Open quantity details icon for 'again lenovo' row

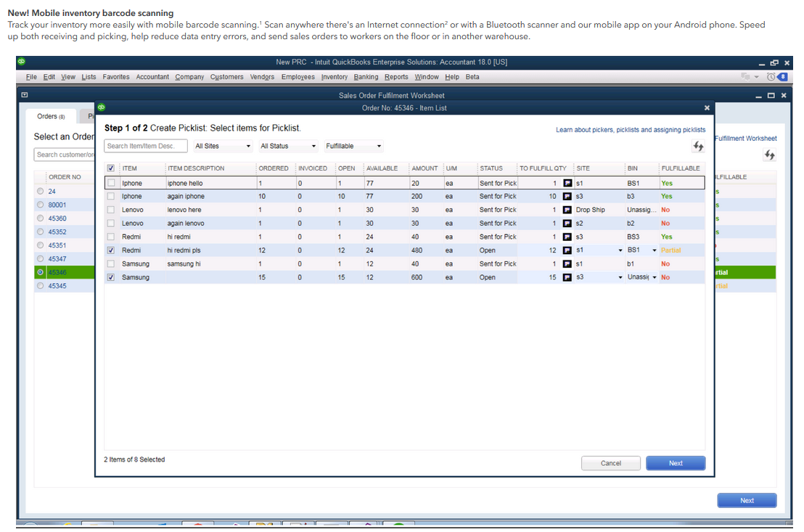point(567,223)
